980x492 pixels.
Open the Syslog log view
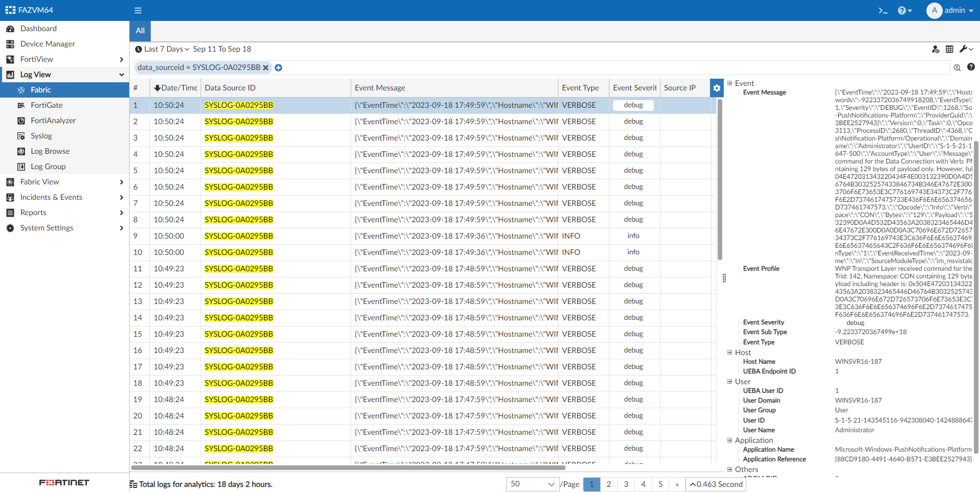(x=41, y=135)
